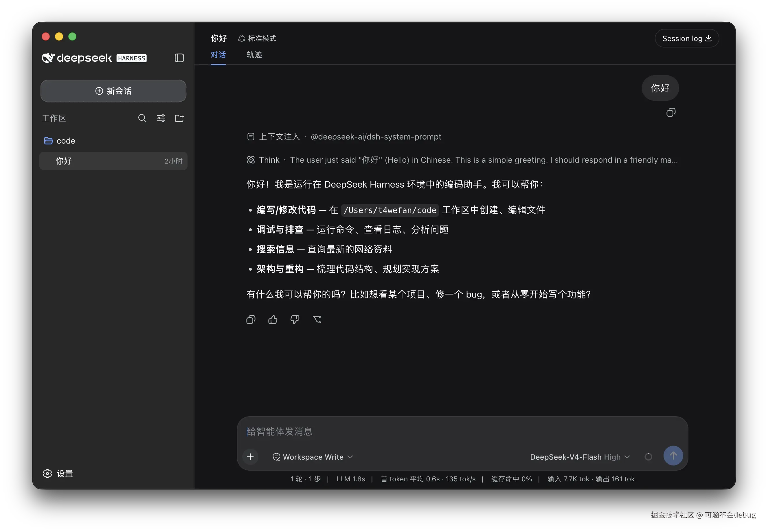Viewport: 768px width, 532px height.
Task: Maximize the window with the green button
Action: click(x=72, y=36)
